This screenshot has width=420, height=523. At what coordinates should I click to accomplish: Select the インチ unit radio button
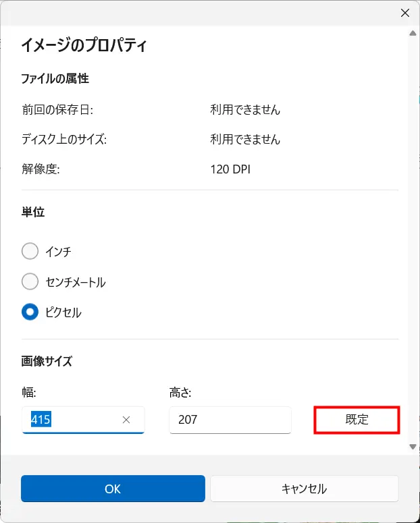click(x=30, y=251)
